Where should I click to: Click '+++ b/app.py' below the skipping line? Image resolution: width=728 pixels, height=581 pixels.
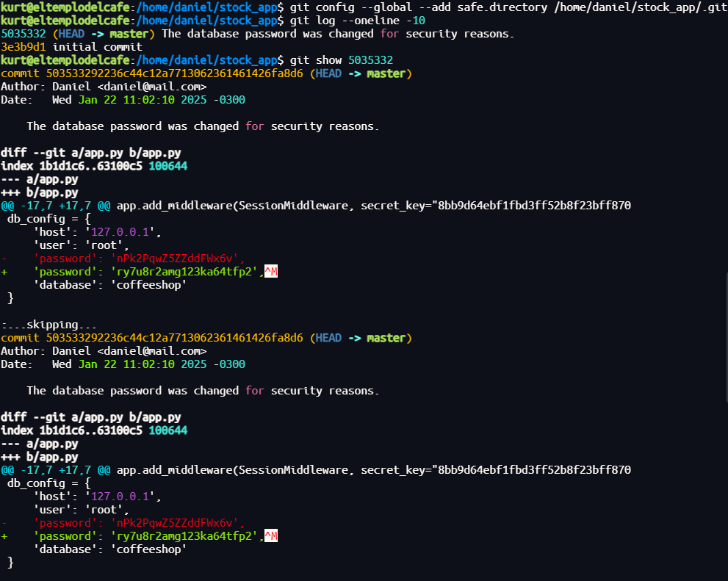click(x=40, y=457)
